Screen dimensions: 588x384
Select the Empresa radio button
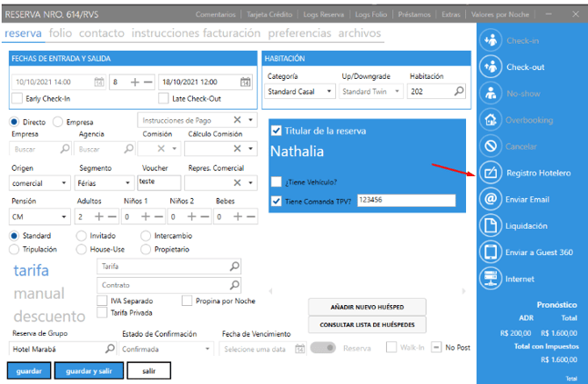[58, 122]
